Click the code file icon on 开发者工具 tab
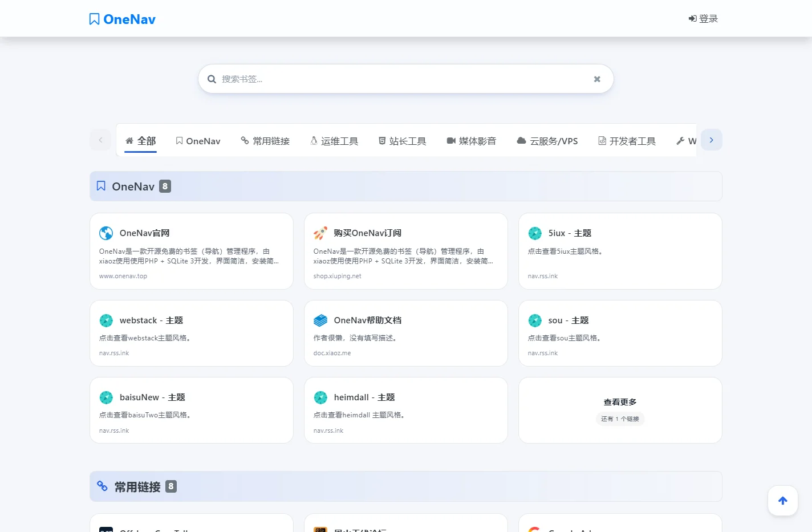 (x=602, y=141)
